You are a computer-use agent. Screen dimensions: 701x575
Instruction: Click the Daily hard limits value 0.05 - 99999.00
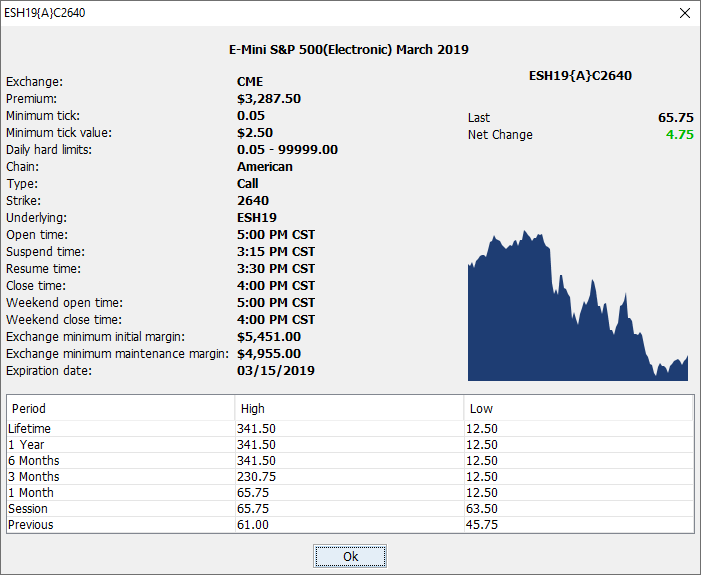(x=287, y=149)
